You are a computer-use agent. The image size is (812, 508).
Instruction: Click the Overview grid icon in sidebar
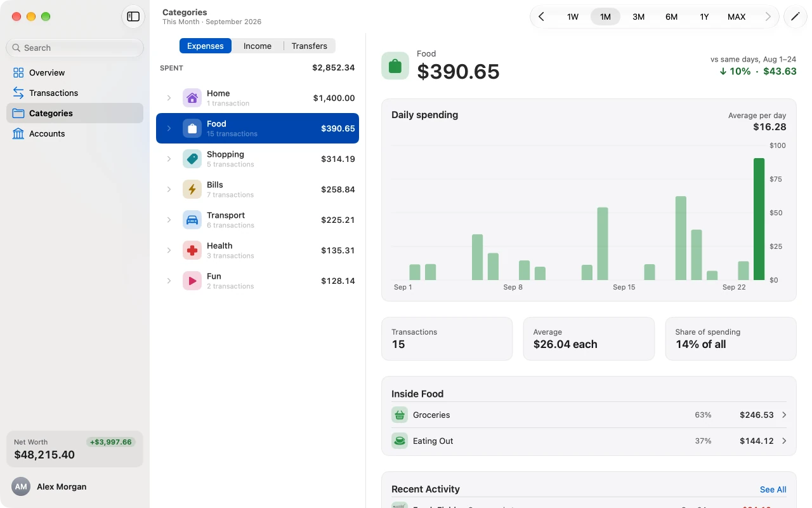18,72
